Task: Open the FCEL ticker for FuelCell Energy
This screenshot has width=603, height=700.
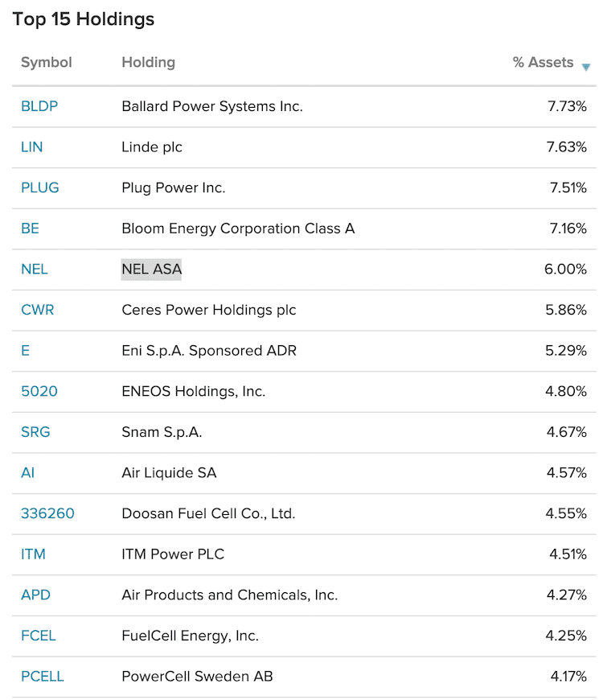Action: [x=38, y=636]
